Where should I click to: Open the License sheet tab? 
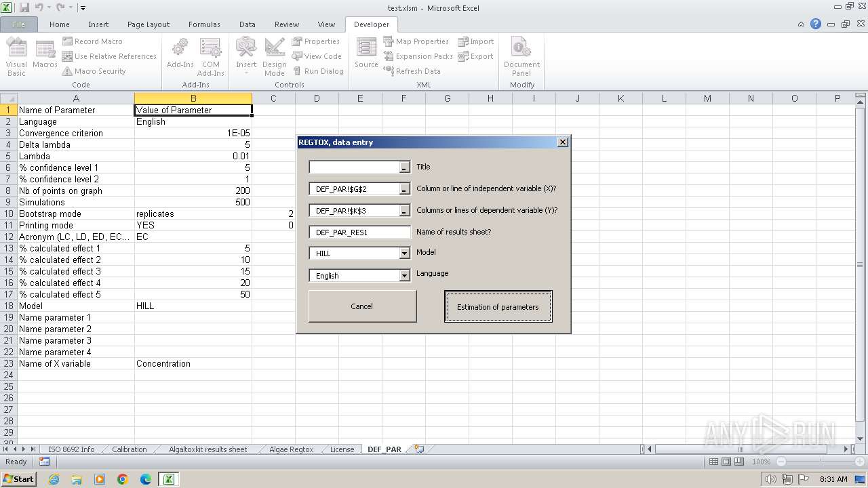point(342,449)
